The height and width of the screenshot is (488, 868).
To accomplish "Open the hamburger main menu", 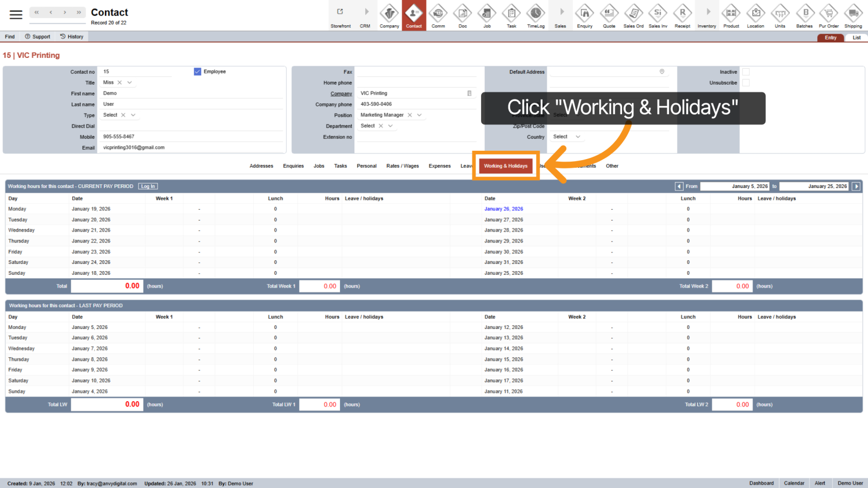I will coord(16,14).
